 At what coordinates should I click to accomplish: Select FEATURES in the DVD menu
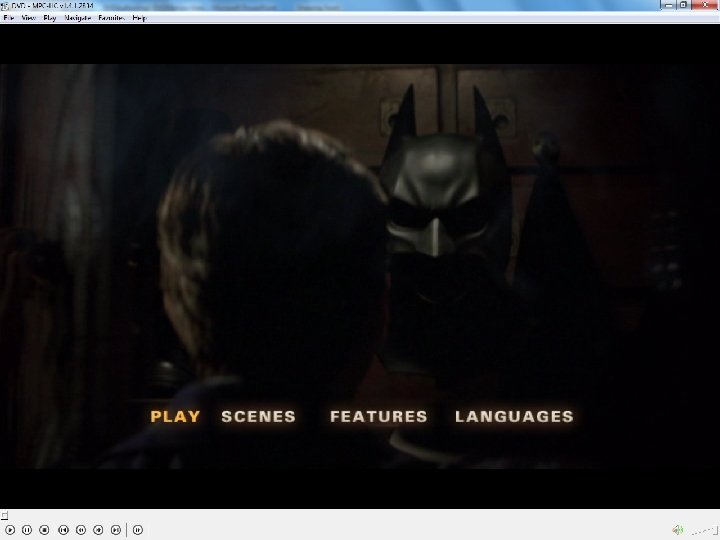pyautogui.click(x=379, y=416)
